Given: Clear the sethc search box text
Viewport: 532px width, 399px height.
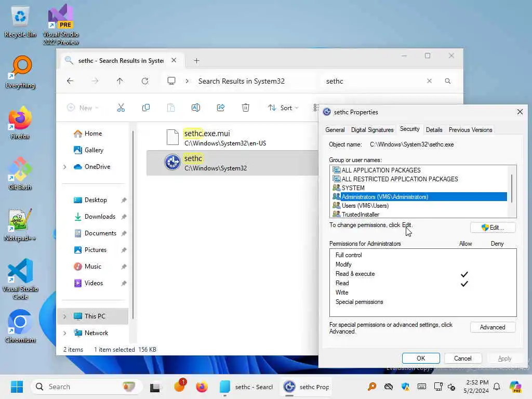Looking at the screenshot, I should [429, 81].
